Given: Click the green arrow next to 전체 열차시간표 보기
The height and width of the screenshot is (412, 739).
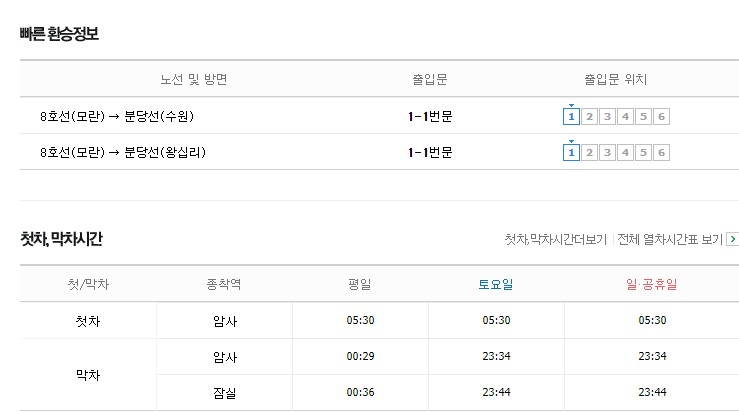Looking at the screenshot, I should click(733, 239).
